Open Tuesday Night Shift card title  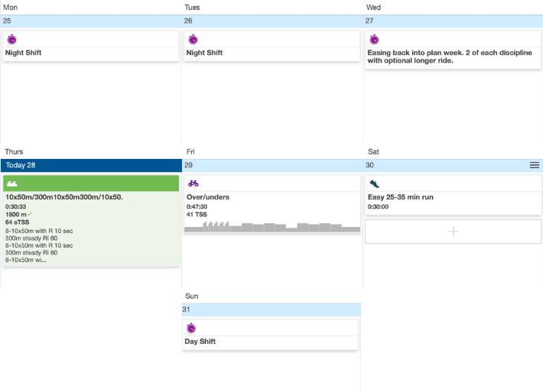pos(205,53)
